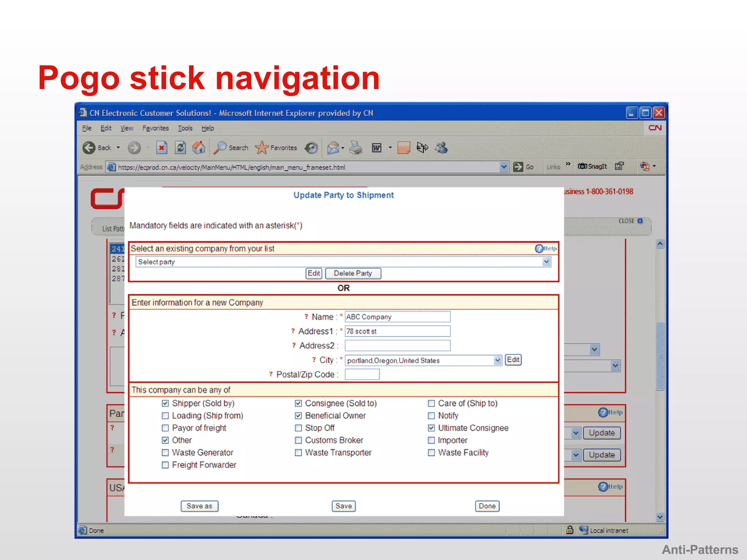Click the page vertical scrollbar thumb

click(x=660, y=357)
